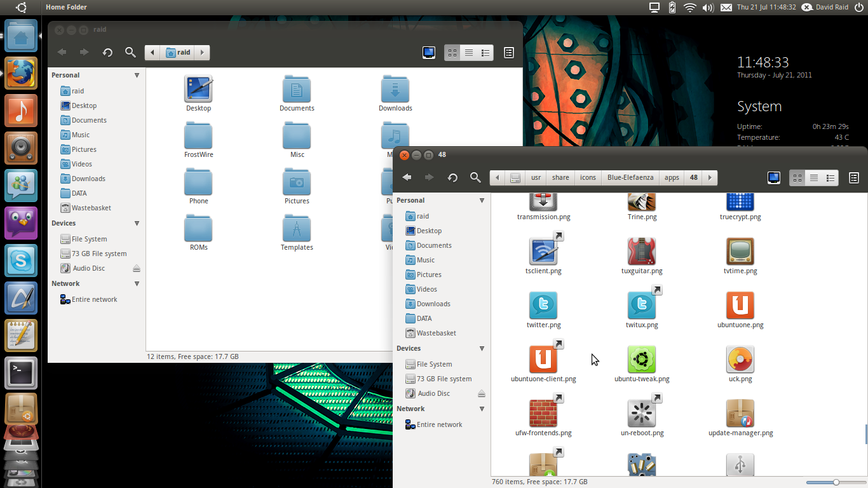Image resolution: width=868 pixels, height=488 pixels.
Task: Toggle the extra pane in raid window
Action: pos(509,53)
